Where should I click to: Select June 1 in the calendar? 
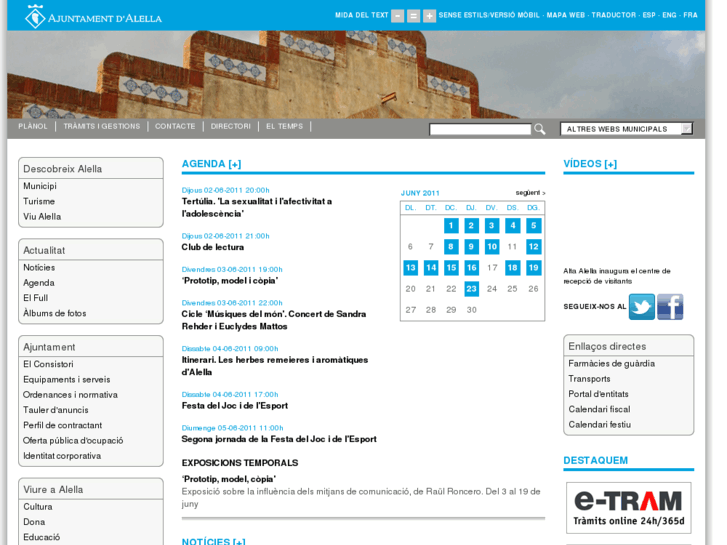pos(451,226)
